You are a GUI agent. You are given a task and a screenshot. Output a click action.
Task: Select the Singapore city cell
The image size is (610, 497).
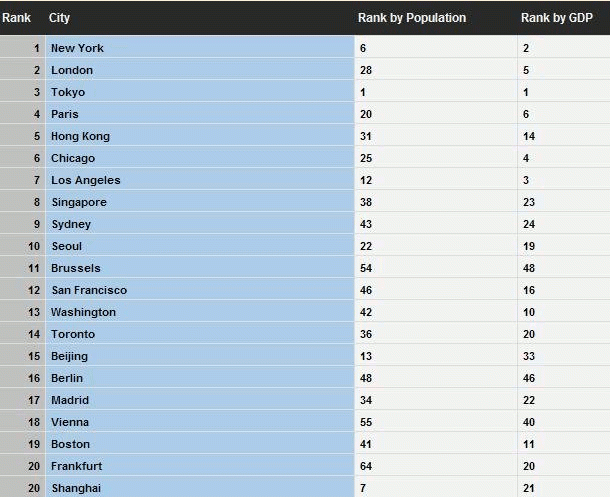[78, 202]
